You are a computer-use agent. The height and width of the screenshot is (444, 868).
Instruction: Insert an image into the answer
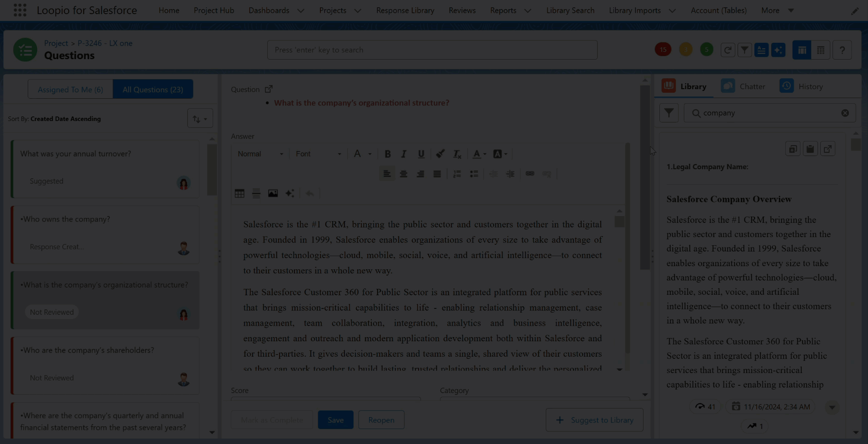(x=273, y=193)
